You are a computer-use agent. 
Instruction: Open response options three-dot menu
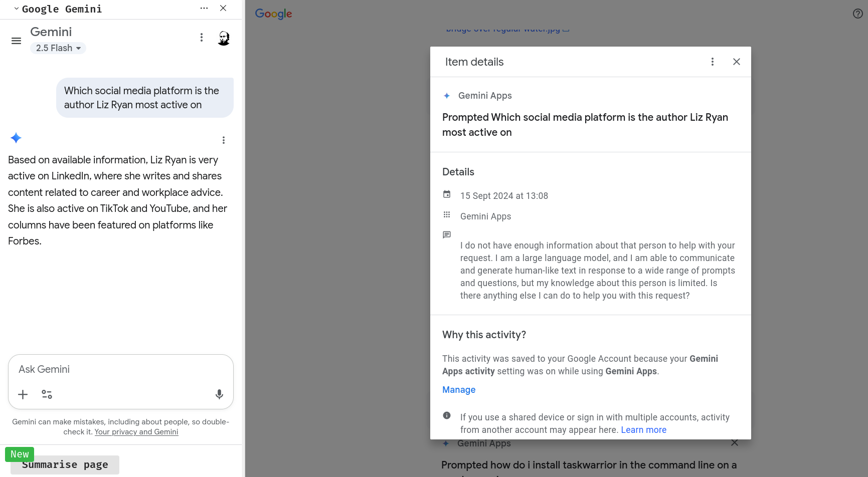pyautogui.click(x=224, y=140)
